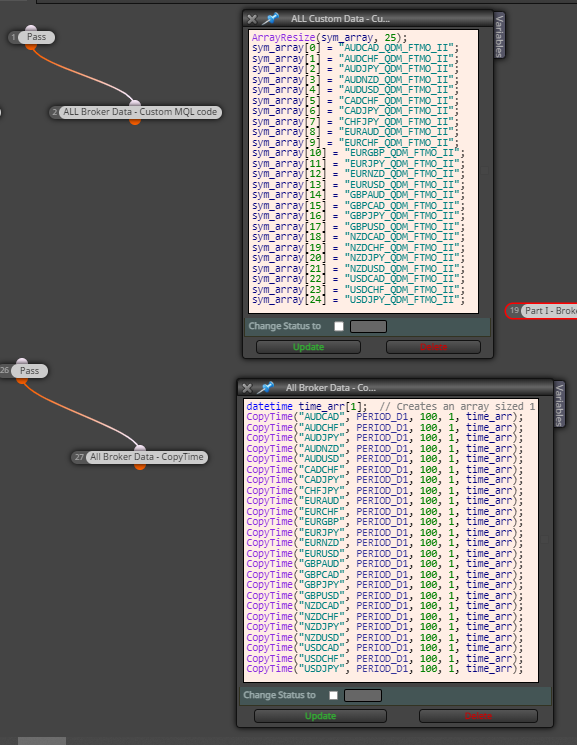Click output connector of Pass node 1
577x745 pixels.
31,46
